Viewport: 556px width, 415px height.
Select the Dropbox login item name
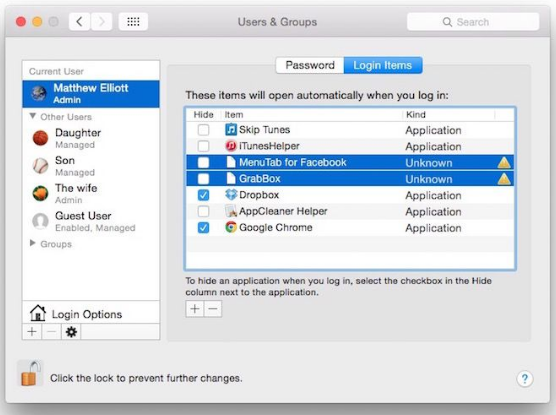pyautogui.click(x=259, y=195)
